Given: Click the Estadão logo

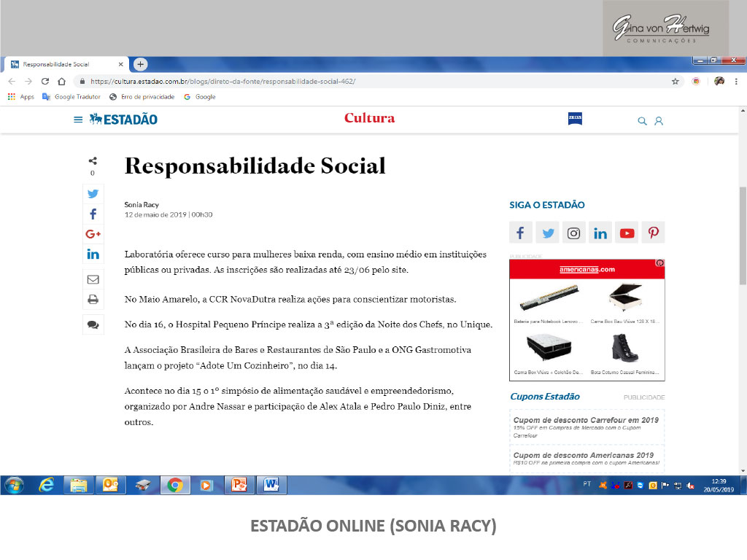Looking at the screenshot, I should click(x=123, y=119).
